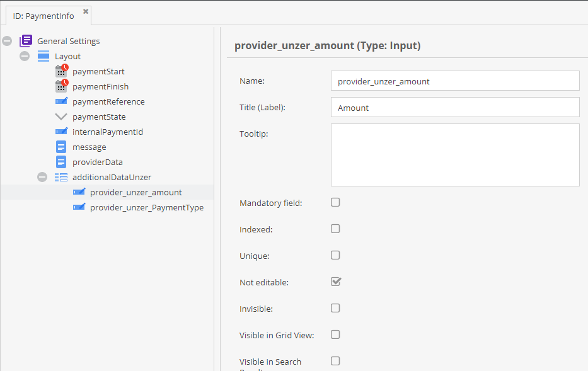Collapse the Layout tree node
Image resolution: width=588 pixels, height=371 pixels.
point(24,55)
